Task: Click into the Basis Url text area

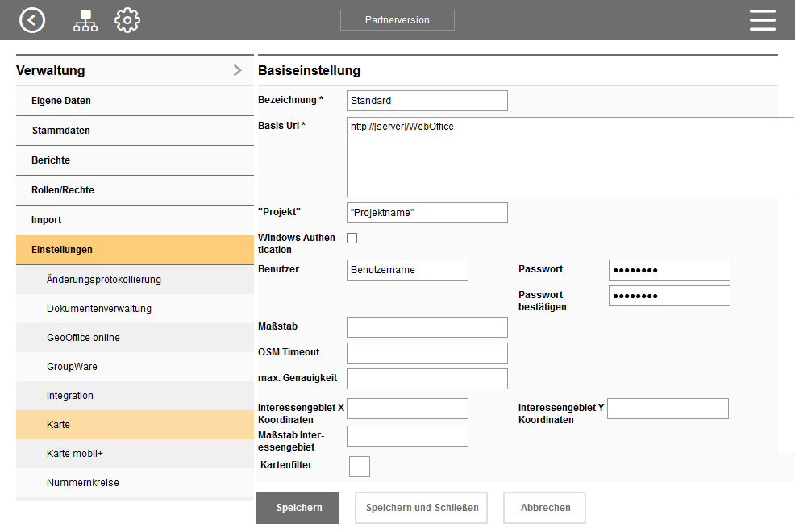Action: pos(570,157)
